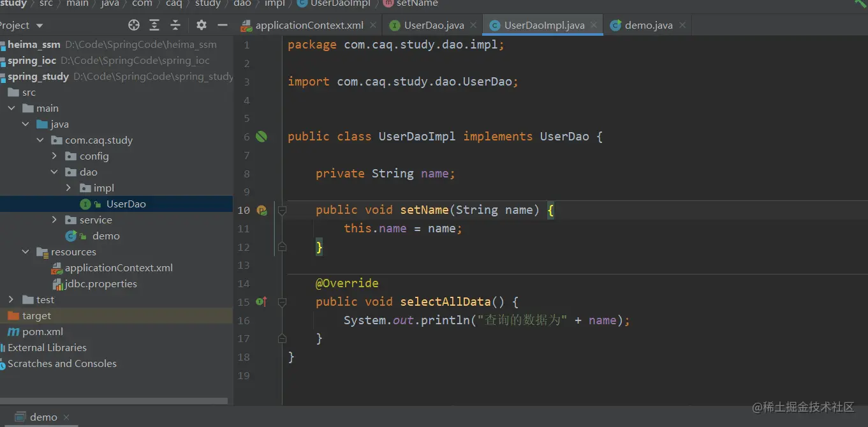Screen dimensions: 868x427
Task: Expand the impl package
Action: point(69,188)
